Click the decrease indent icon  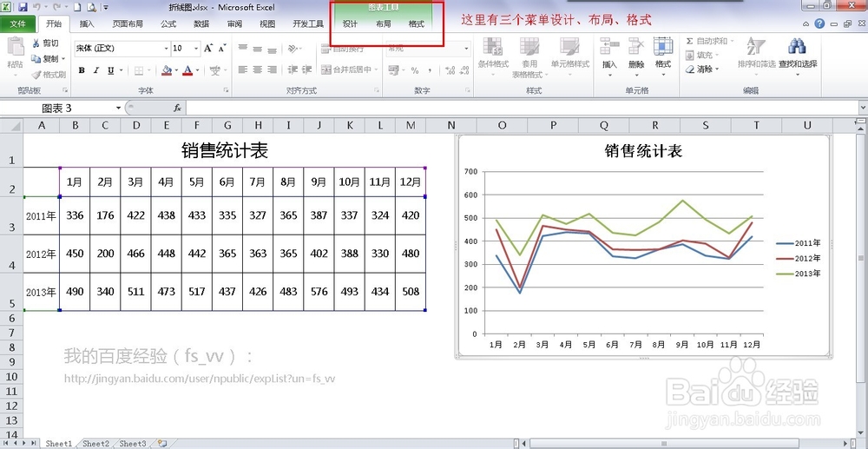pyautogui.click(x=293, y=69)
